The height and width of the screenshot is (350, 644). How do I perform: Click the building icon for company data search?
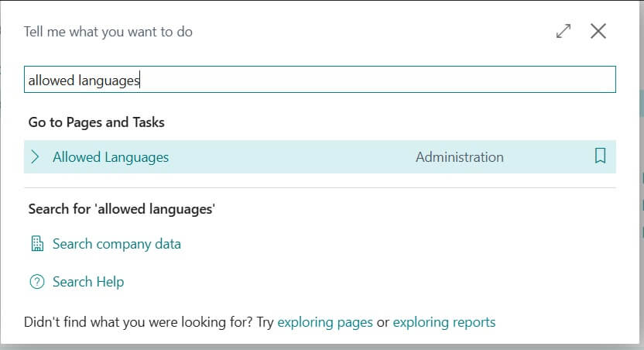[x=36, y=244]
